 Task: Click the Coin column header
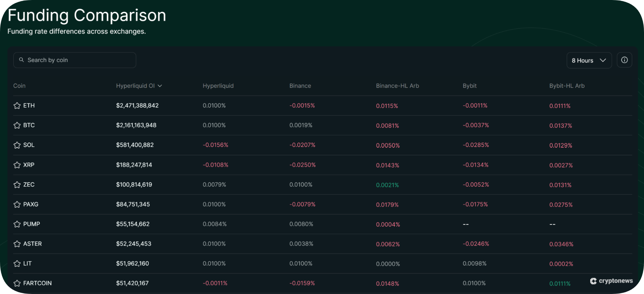pos(19,86)
